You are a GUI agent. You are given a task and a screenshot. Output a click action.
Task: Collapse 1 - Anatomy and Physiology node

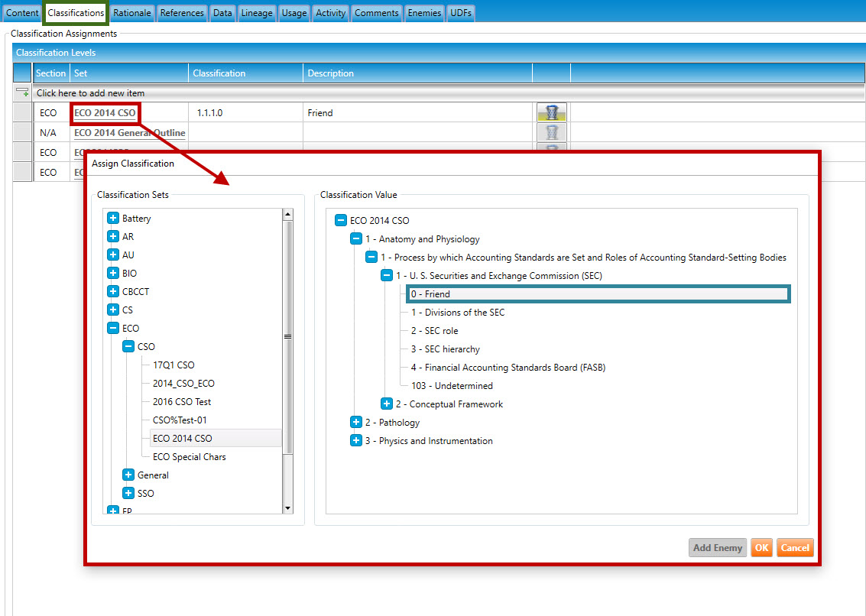click(x=355, y=238)
